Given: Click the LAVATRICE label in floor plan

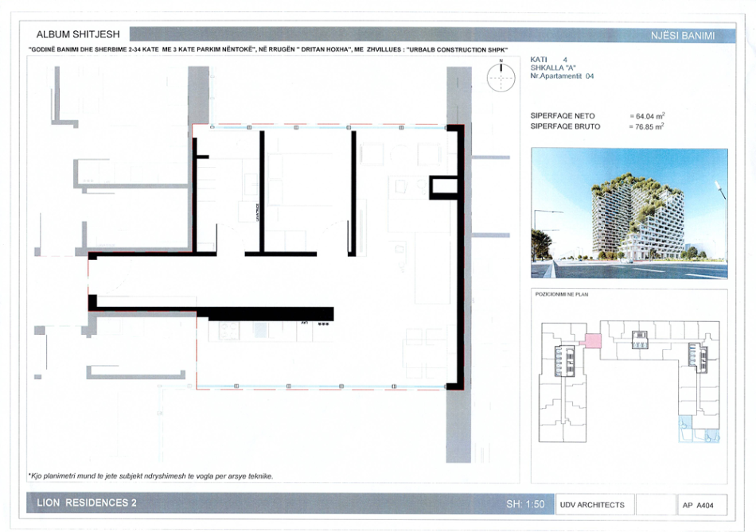Looking at the screenshot, I should point(257,212).
